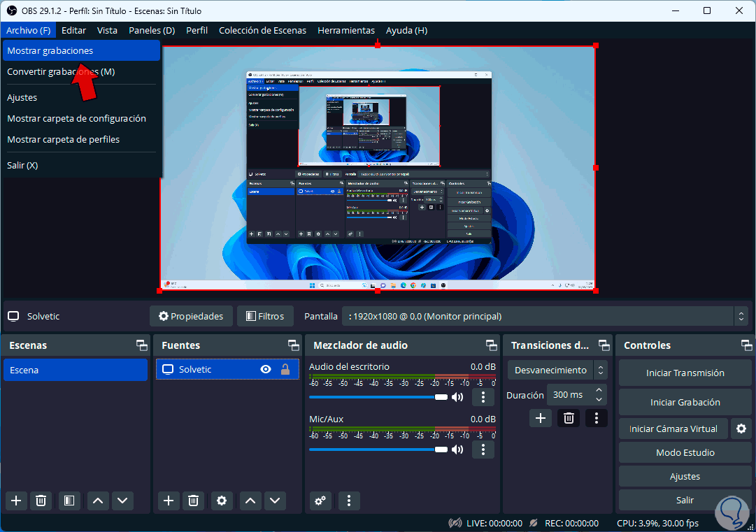Mute Audio del escritorio speaker
The width and height of the screenshot is (756, 532).
click(x=457, y=397)
